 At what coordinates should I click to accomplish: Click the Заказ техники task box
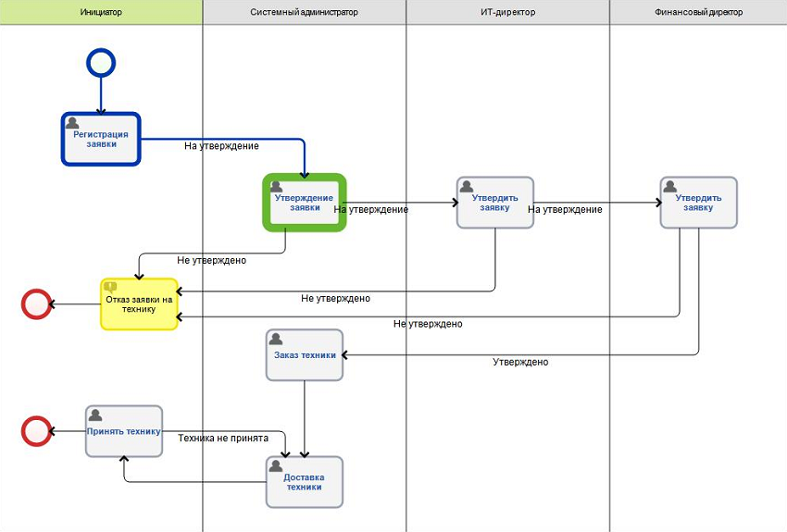point(305,355)
